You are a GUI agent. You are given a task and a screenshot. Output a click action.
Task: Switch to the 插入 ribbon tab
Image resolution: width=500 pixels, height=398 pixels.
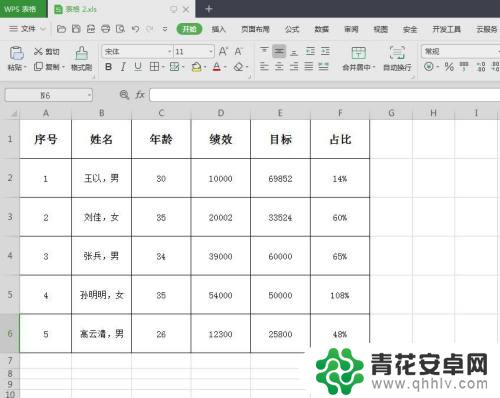pyautogui.click(x=219, y=29)
